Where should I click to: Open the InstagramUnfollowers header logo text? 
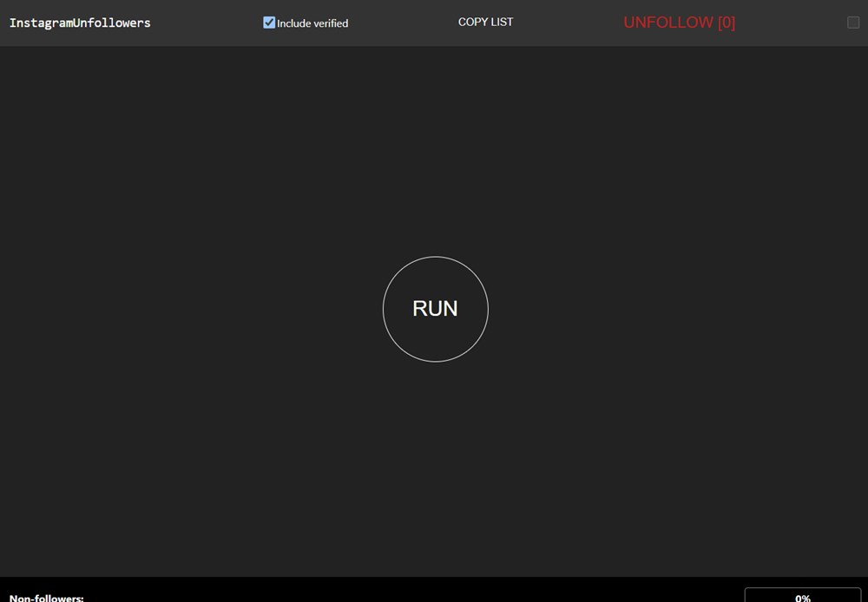point(80,23)
